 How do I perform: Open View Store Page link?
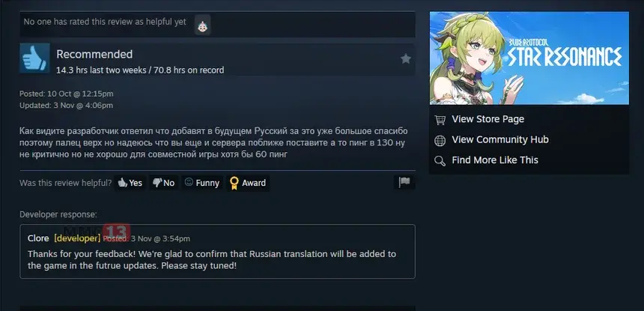click(488, 119)
